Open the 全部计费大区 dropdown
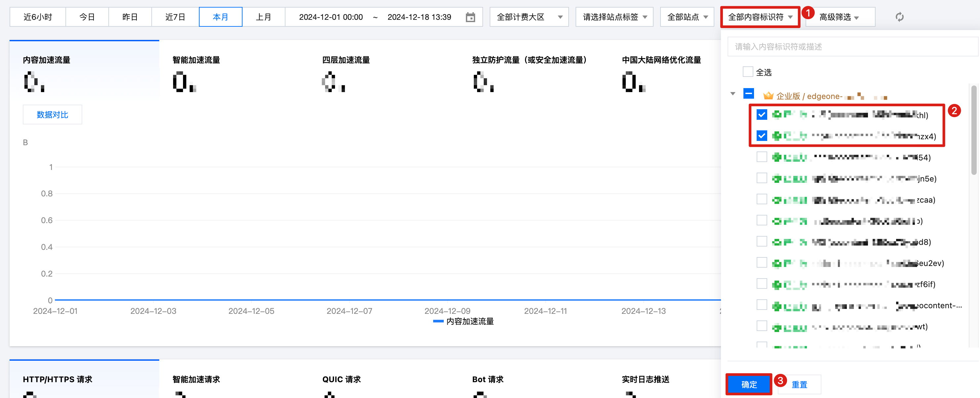The height and width of the screenshot is (398, 980). 529,17
